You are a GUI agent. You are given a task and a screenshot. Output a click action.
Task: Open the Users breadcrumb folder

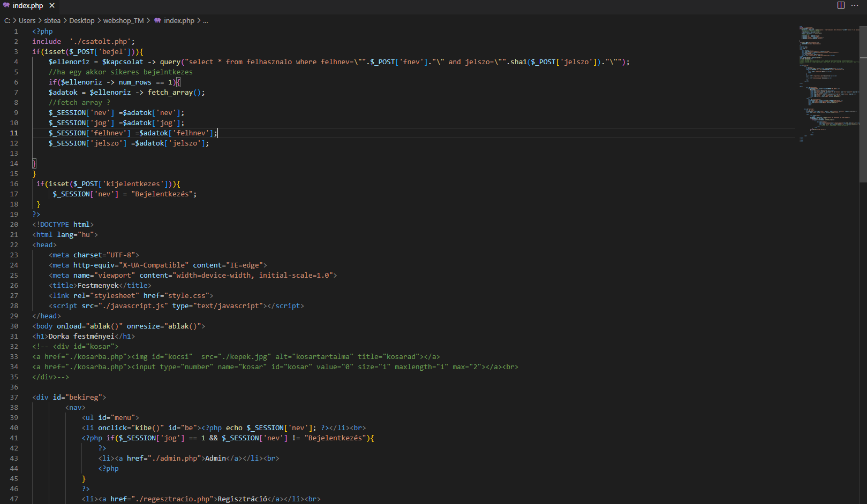point(27,21)
